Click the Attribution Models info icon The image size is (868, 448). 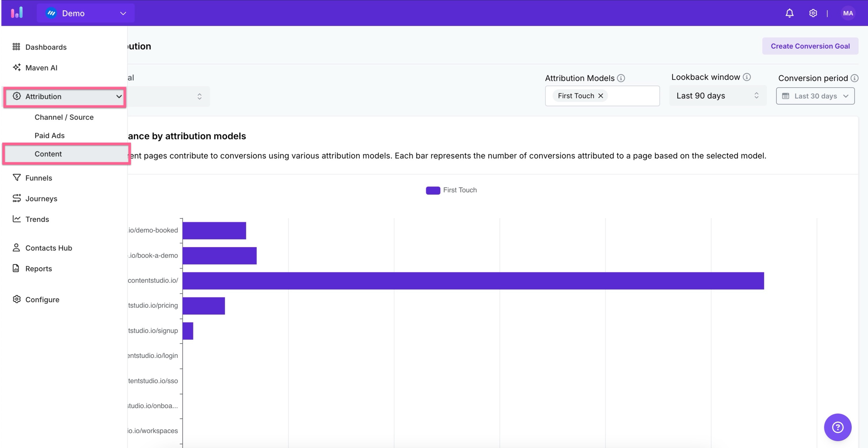tap(621, 78)
